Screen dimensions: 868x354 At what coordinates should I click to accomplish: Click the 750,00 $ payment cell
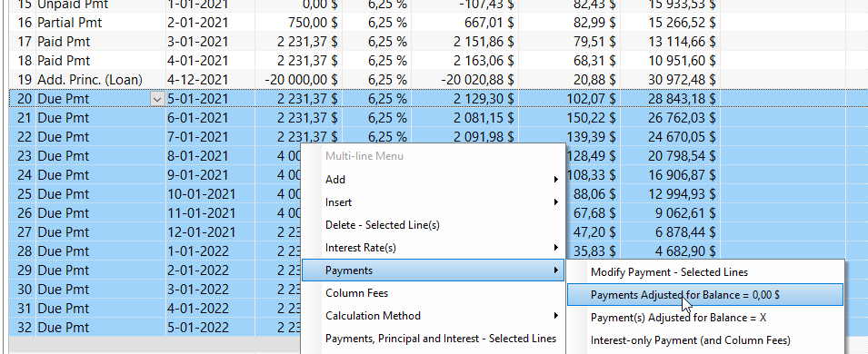pyautogui.click(x=313, y=24)
